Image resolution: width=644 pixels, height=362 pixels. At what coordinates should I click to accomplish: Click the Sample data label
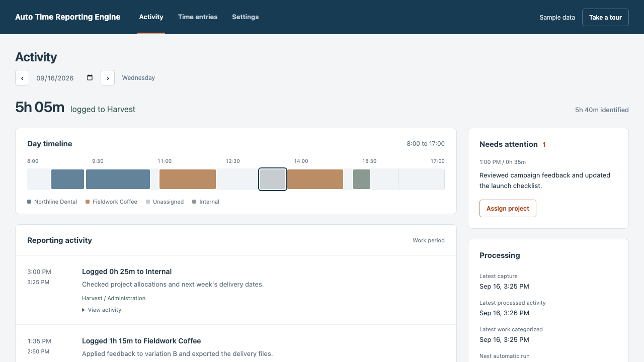[x=557, y=17]
